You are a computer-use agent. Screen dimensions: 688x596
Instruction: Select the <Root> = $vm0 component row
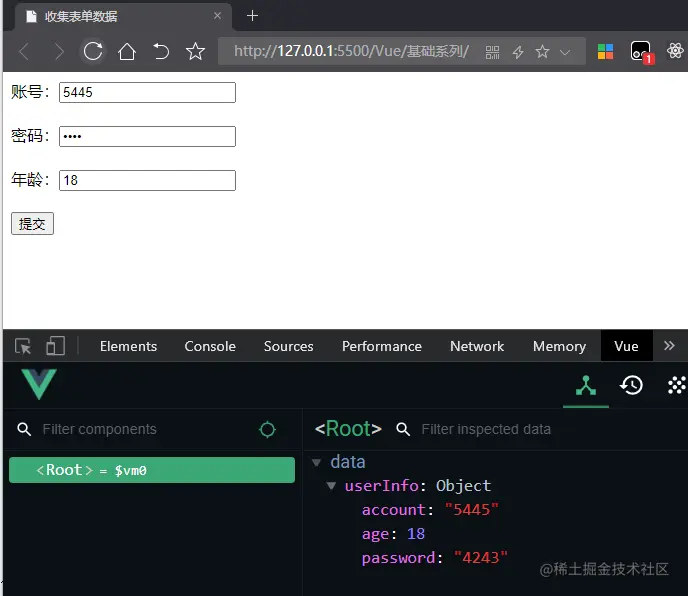152,470
